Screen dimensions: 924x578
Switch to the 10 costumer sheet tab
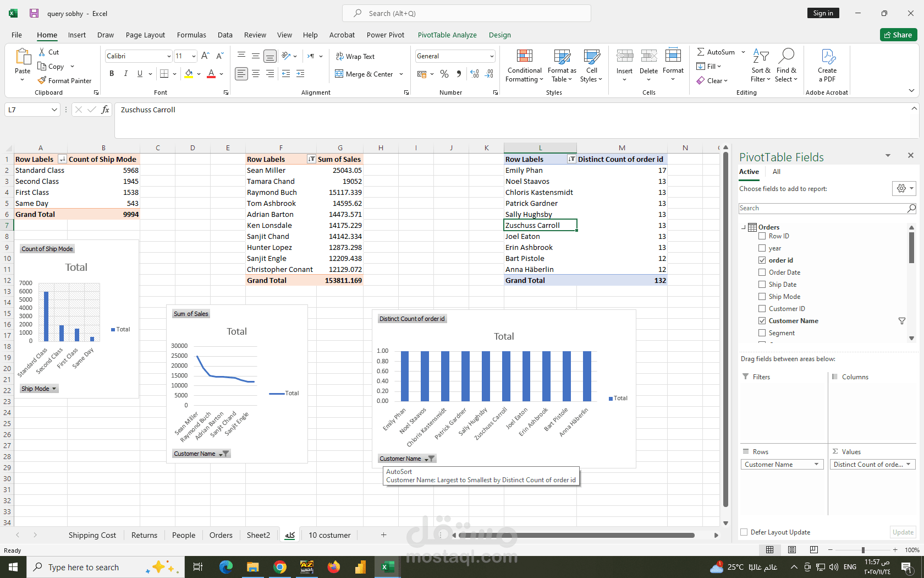tap(329, 535)
